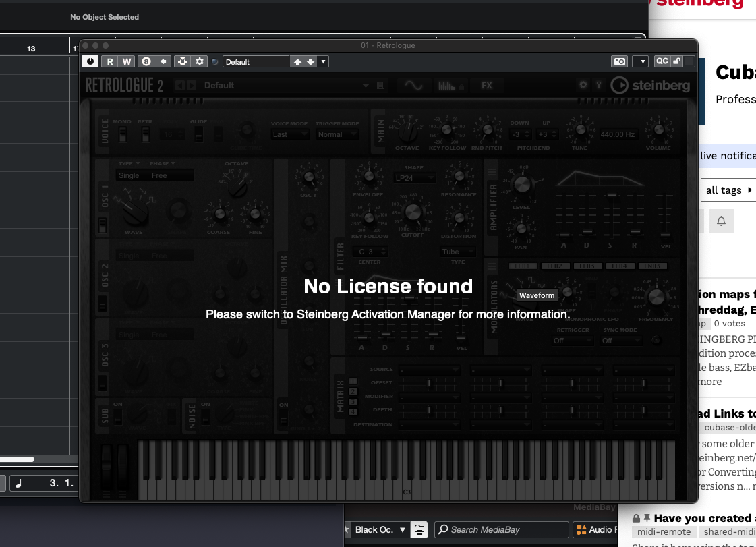Screen dimensions: 756x547
Task: Toggle the MONO voice switch
Action: tap(123, 135)
